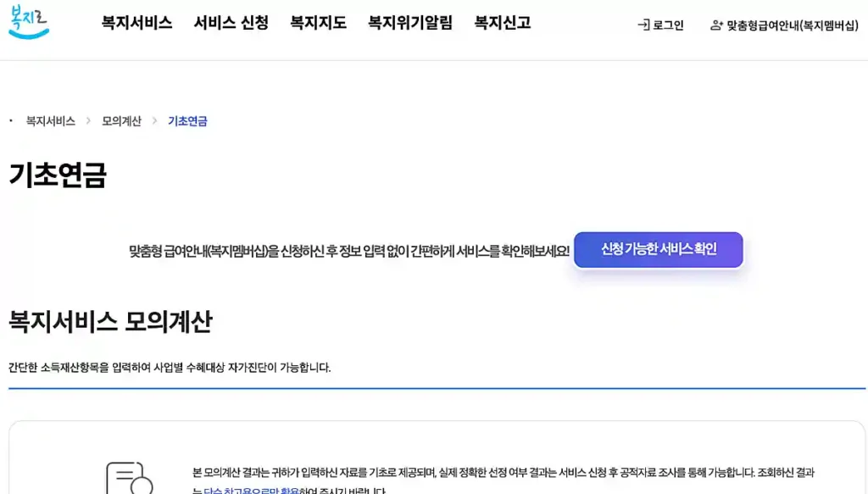Click 복지서비스 in the breadcrumb trail

click(x=52, y=120)
